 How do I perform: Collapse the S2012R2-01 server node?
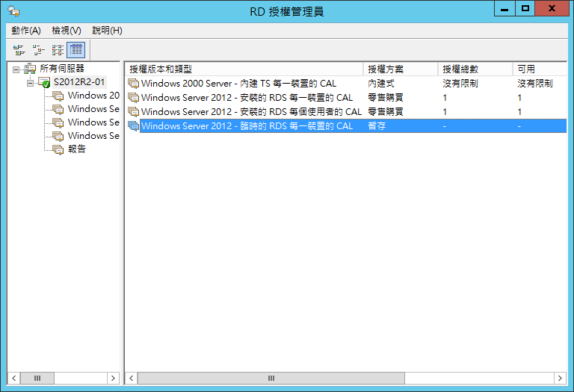30,83
